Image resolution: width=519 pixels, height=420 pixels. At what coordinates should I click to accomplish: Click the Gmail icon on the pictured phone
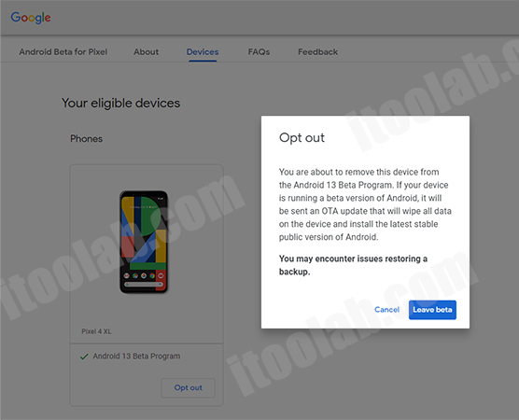pos(126,275)
